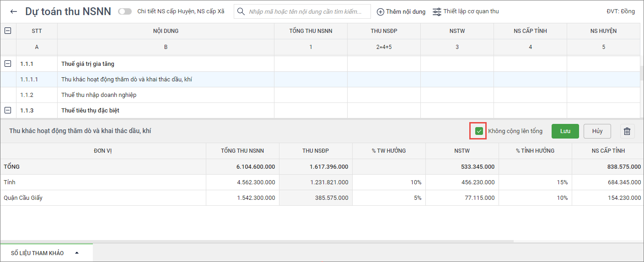Collapse all rows via header minus box
Screen dimensions: 644x262
[8, 31]
